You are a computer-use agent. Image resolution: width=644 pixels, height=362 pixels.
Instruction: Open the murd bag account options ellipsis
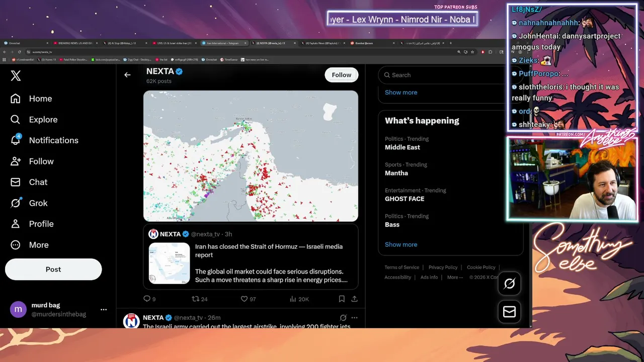(104, 310)
